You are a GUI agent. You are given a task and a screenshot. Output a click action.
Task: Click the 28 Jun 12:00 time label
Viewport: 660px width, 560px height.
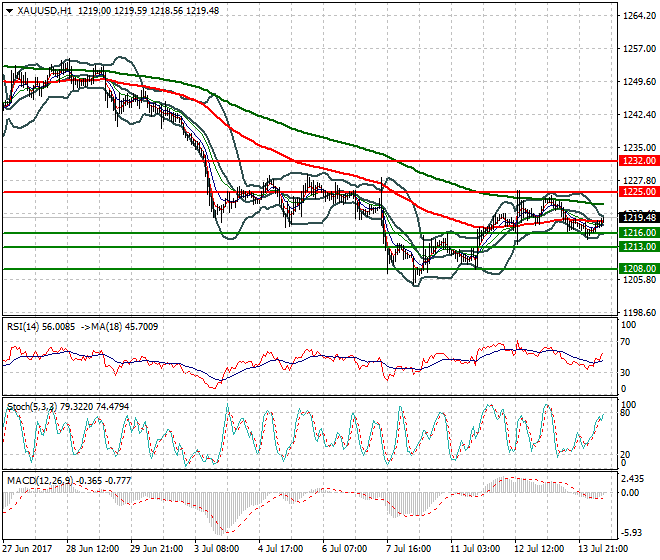(93, 549)
